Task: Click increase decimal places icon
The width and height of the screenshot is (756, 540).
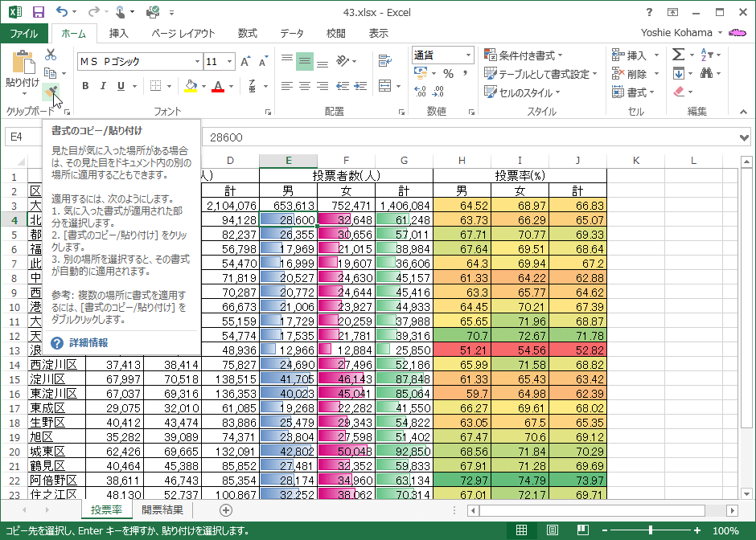Action: [x=420, y=92]
